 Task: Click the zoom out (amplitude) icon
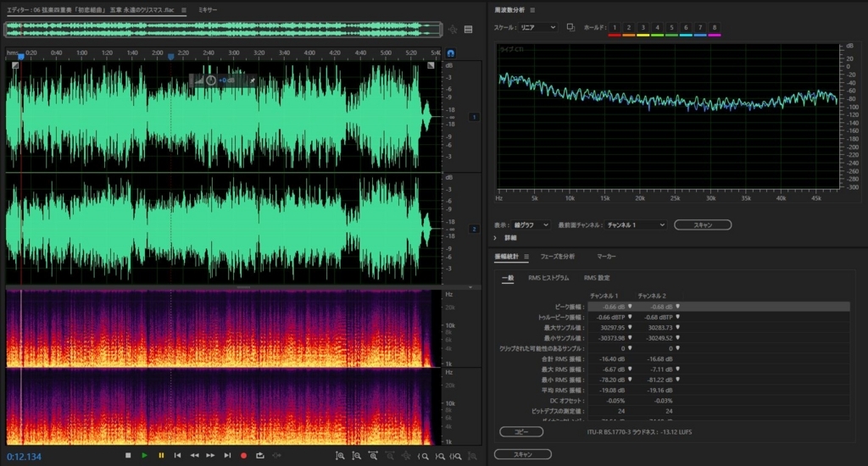click(x=357, y=456)
